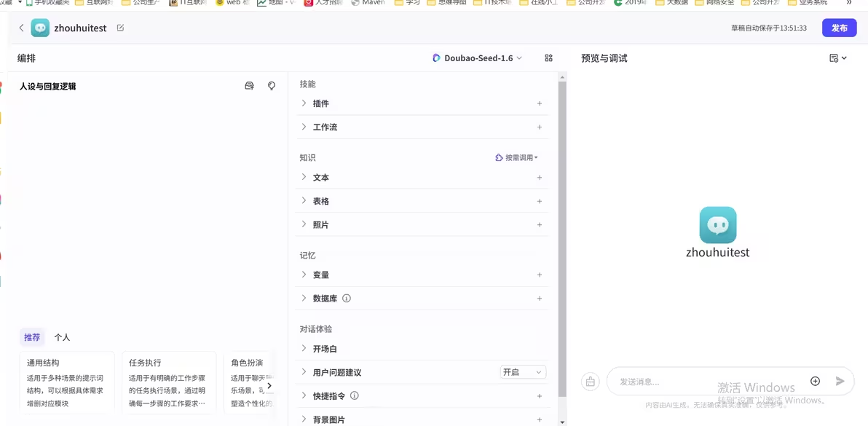Add a plugin with the 插件 plus button

click(539, 103)
